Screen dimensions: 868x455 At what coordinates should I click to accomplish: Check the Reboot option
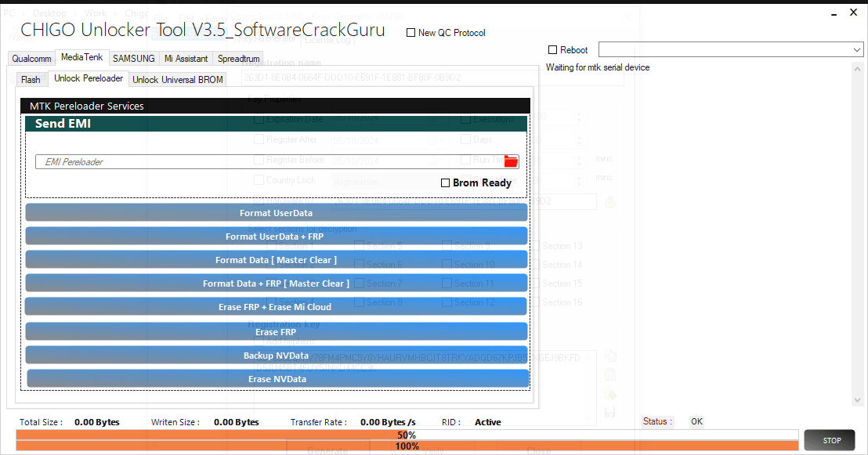(552, 49)
